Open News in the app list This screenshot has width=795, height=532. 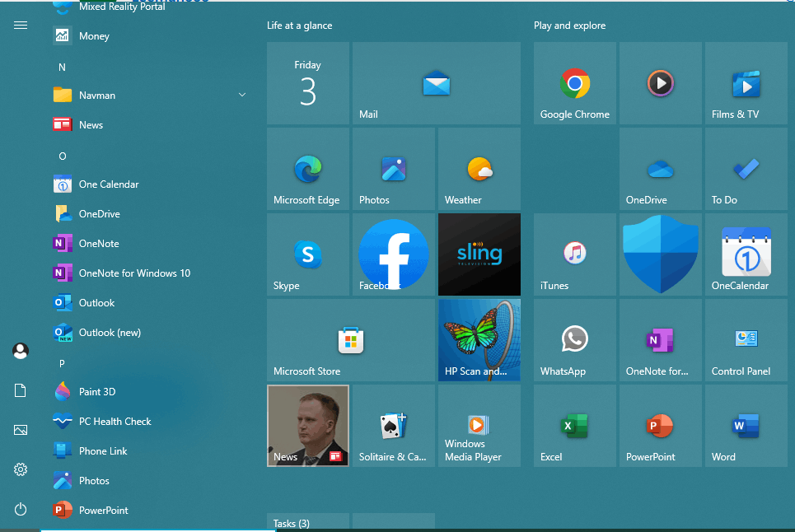pos(150,124)
